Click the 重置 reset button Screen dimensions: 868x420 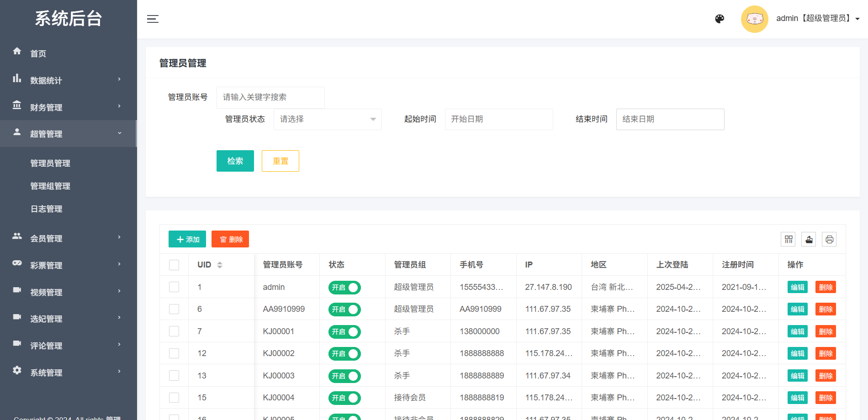point(280,161)
